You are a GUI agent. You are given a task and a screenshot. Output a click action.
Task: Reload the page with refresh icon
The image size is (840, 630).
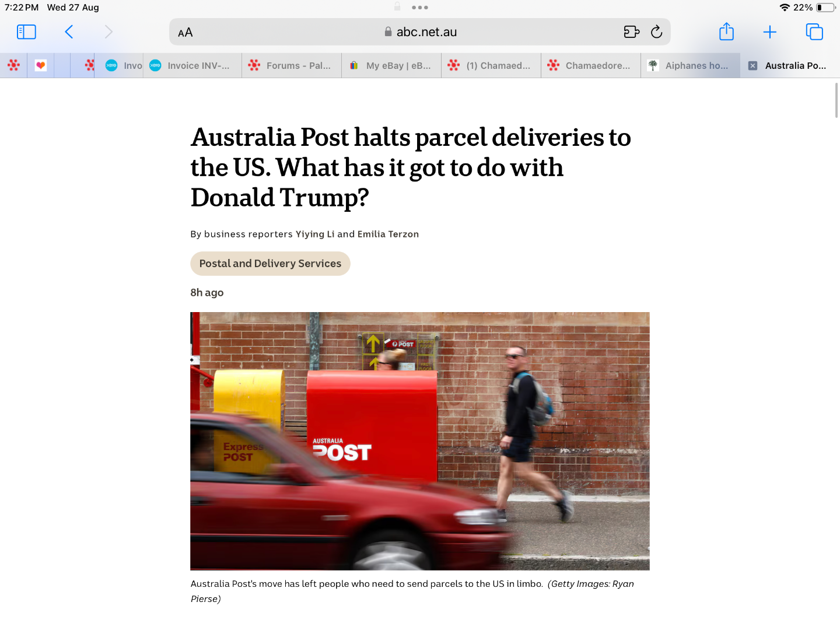coord(657,32)
